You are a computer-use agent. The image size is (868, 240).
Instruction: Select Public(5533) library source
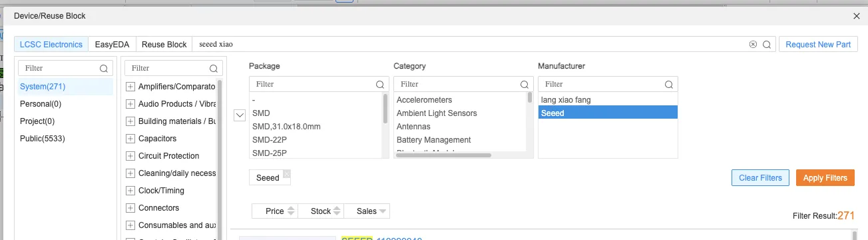(x=65, y=139)
